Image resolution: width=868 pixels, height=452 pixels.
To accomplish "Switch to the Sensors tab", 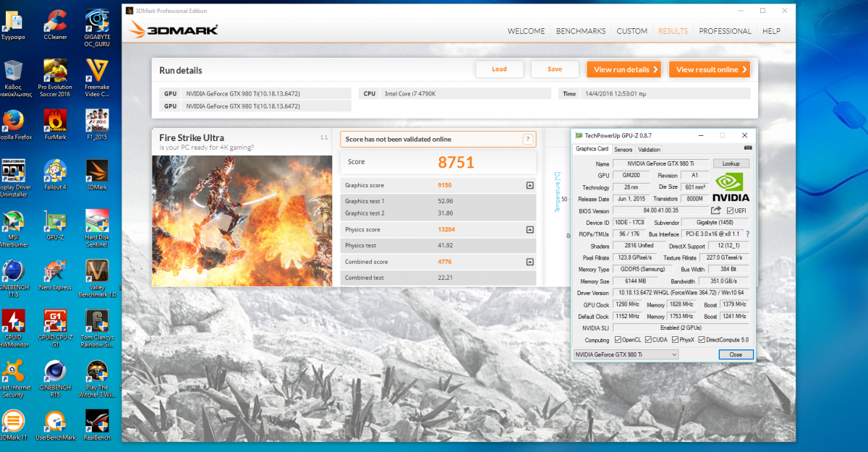I will pos(624,150).
